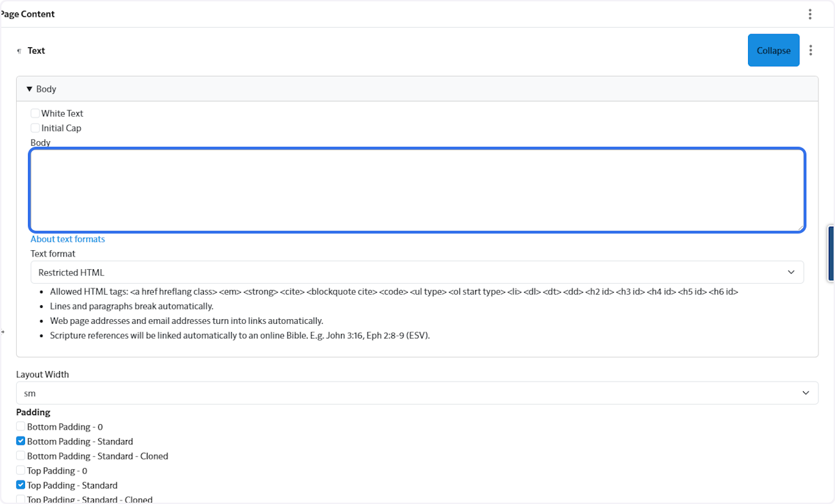The width and height of the screenshot is (835, 504).
Task: Click the Lines and paragraphs break line
Action: (x=132, y=307)
